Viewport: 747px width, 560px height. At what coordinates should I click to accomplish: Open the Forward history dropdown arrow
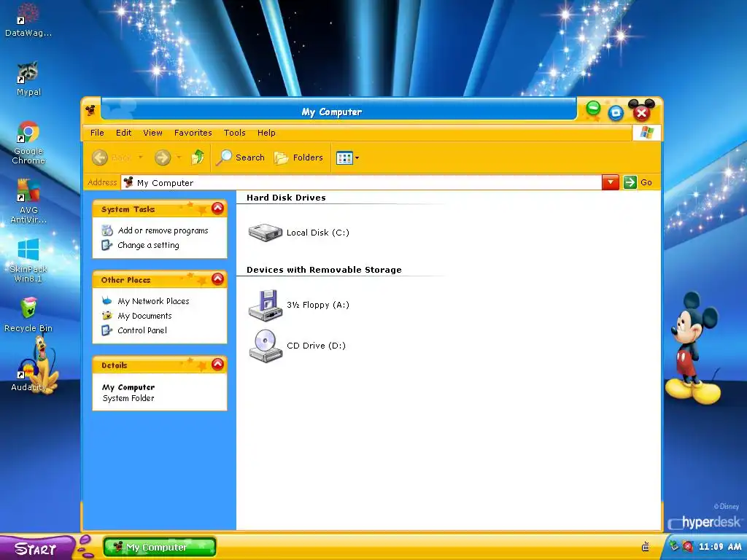[x=179, y=157]
